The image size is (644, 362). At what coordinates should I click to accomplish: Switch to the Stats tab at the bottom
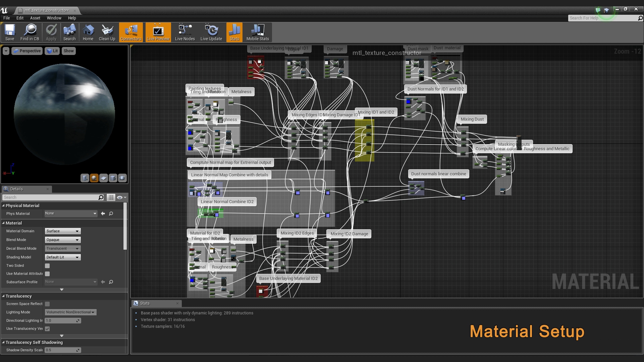145,303
